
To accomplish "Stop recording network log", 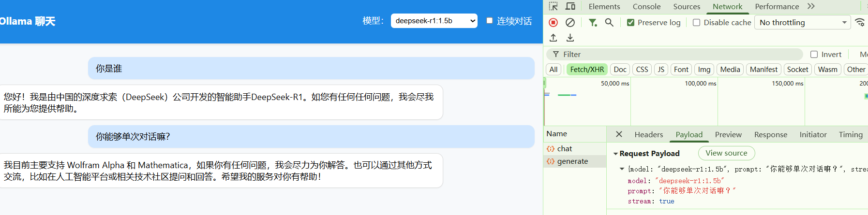I will tap(554, 22).
